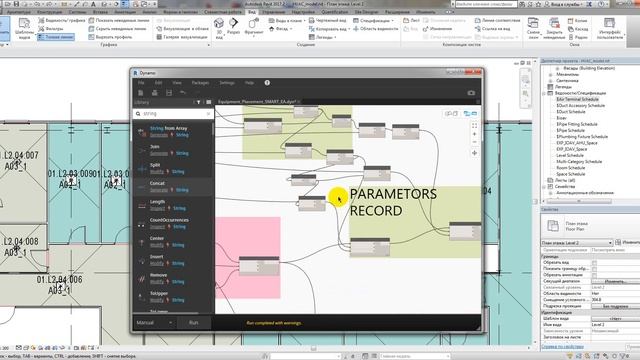Click Scope Box tool

pos(376,29)
